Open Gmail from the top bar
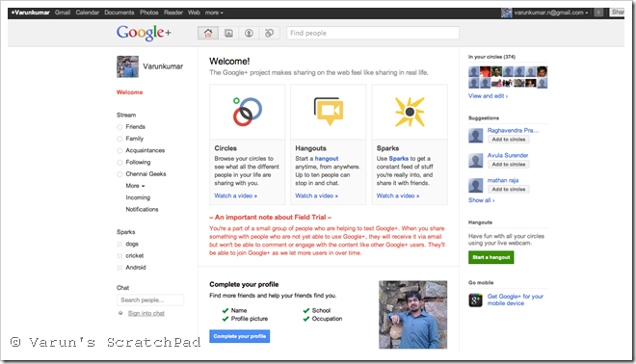 click(x=63, y=13)
